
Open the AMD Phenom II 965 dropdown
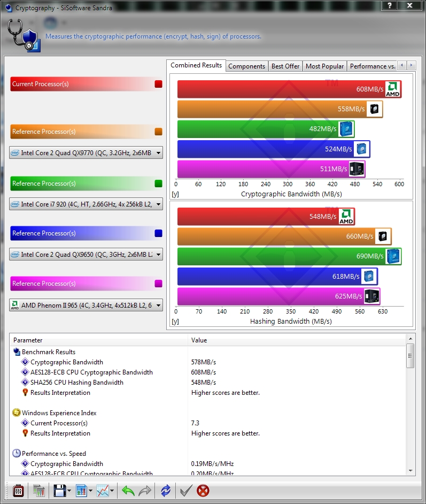coord(86,305)
